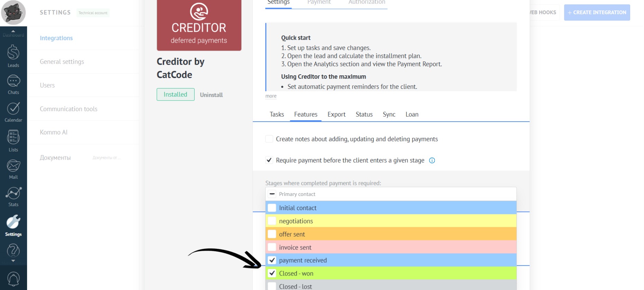Screen dimensions: 644x290
Task: Switch to the Tasks tab
Action: pos(277,114)
